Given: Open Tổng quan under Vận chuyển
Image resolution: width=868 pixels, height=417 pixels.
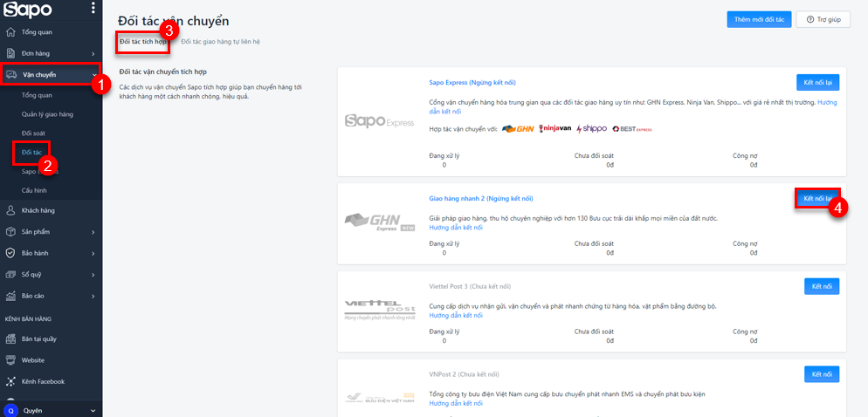Looking at the screenshot, I should (x=37, y=95).
